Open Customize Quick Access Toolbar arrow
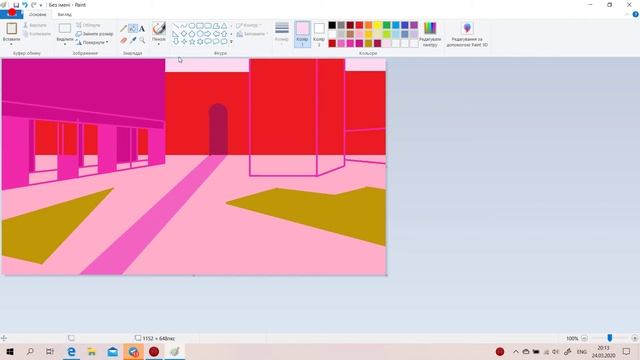640x360 pixels. pyautogui.click(x=41, y=5)
